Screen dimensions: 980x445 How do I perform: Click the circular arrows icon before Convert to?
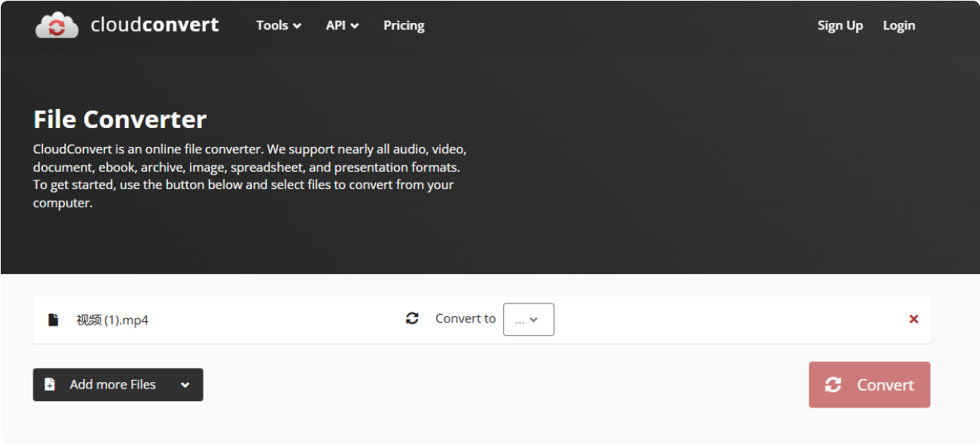[412, 319]
